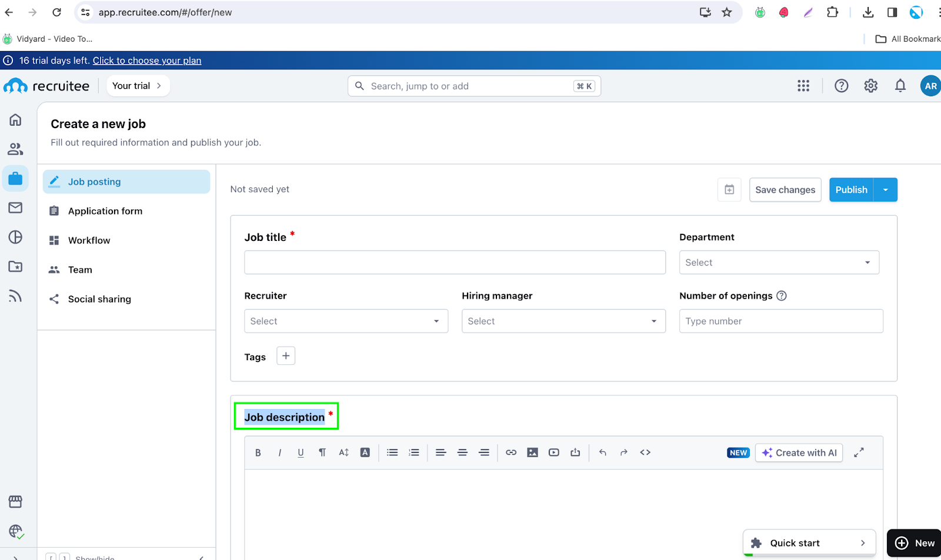Switch to the Application form tab

105,211
